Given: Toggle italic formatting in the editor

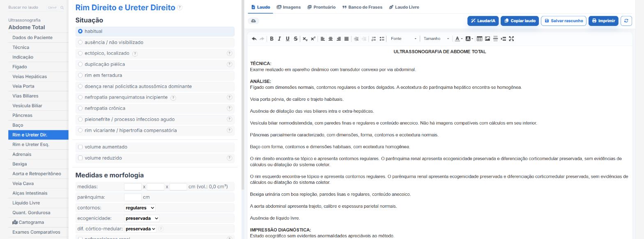Looking at the screenshot, I should tap(279, 39).
